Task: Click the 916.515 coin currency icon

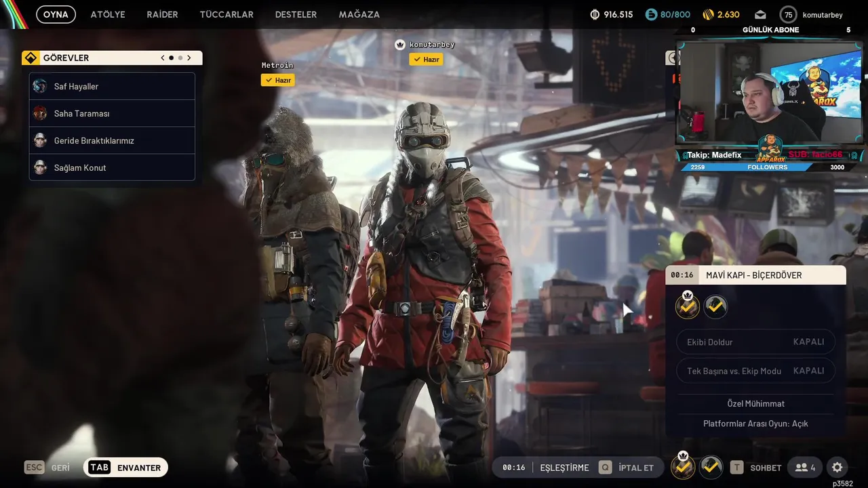Action: click(595, 14)
